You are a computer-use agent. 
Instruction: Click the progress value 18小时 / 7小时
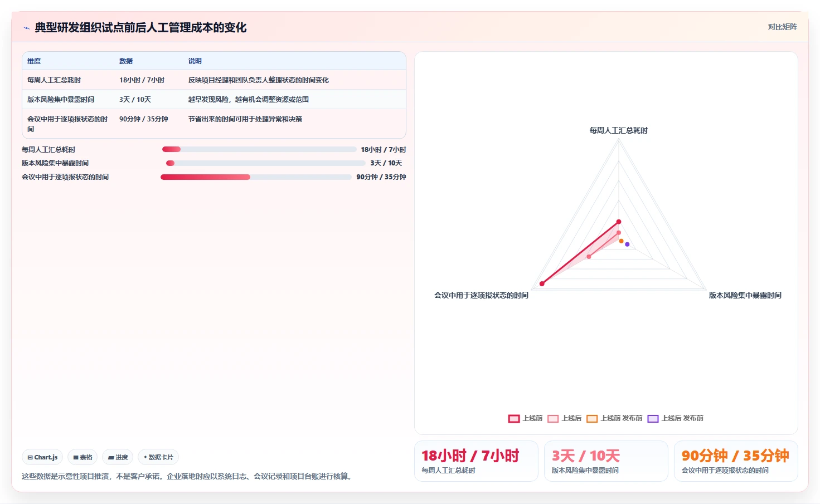click(384, 150)
